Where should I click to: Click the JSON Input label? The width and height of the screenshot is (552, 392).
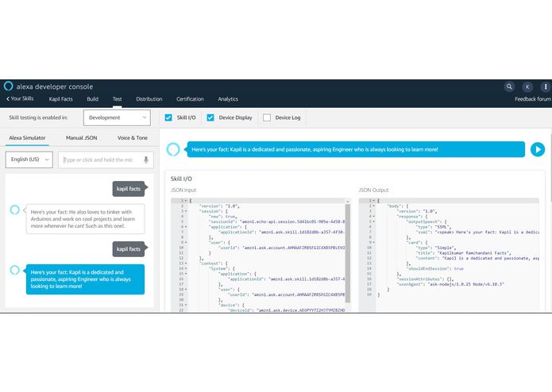183,190
